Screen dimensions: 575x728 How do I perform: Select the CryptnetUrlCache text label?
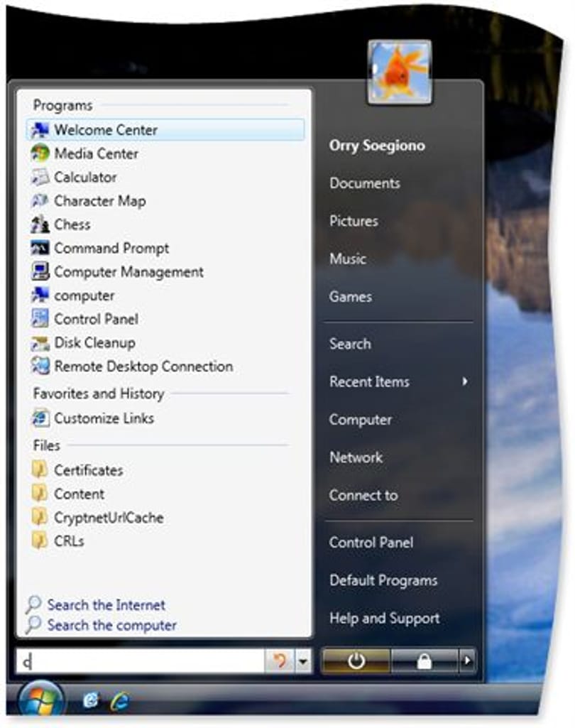(109, 518)
